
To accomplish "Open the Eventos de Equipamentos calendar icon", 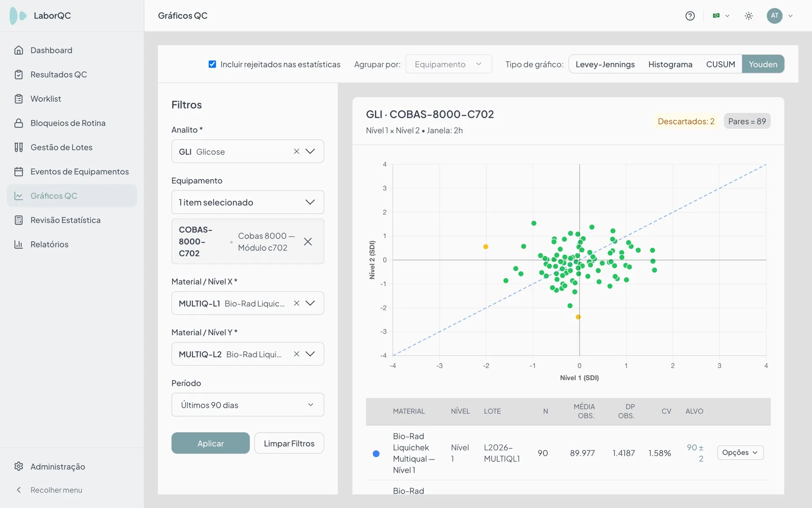I will pyautogui.click(x=18, y=172).
